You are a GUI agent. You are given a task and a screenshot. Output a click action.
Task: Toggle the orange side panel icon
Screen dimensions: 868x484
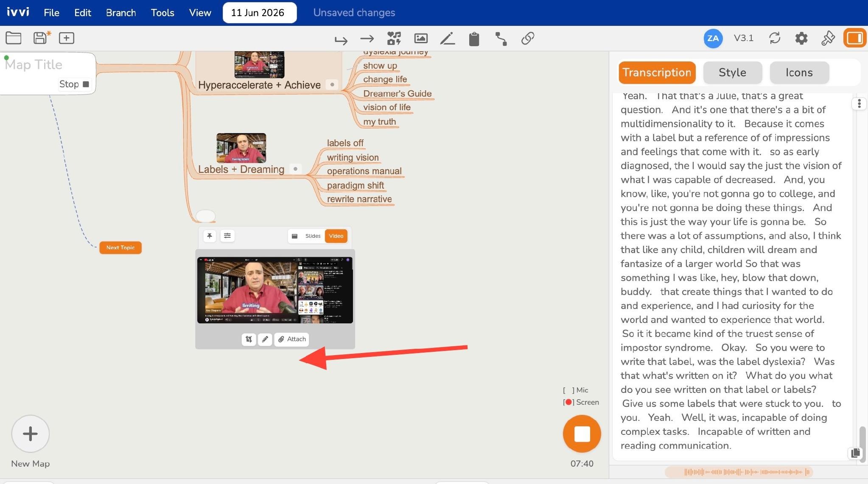(854, 38)
